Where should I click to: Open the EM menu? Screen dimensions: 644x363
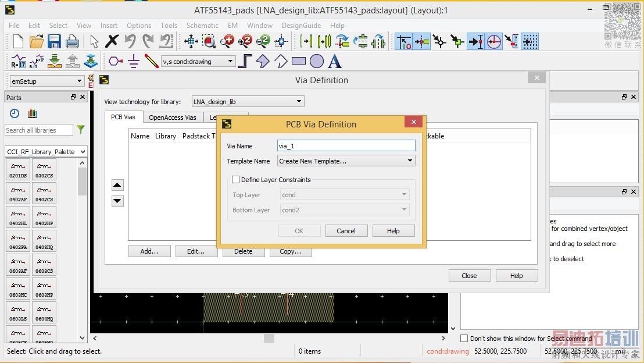(x=233, y=26)
